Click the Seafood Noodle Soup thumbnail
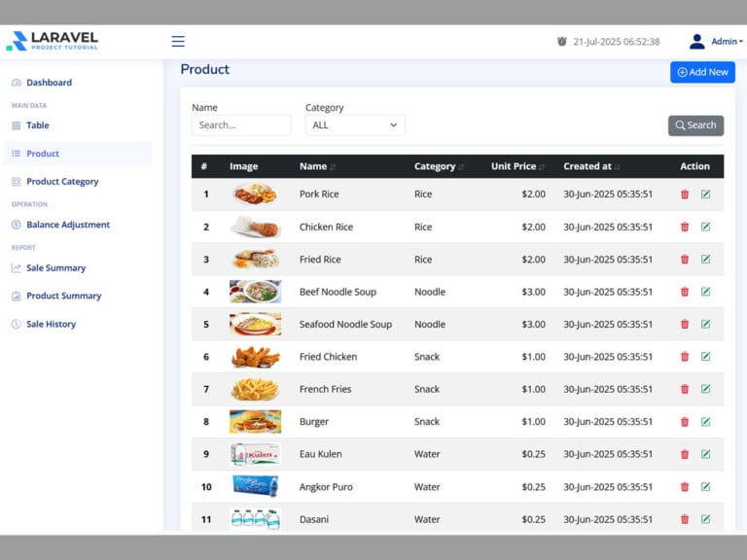The width and height of the screenshot is (747, 560). [x=255, y=325]
